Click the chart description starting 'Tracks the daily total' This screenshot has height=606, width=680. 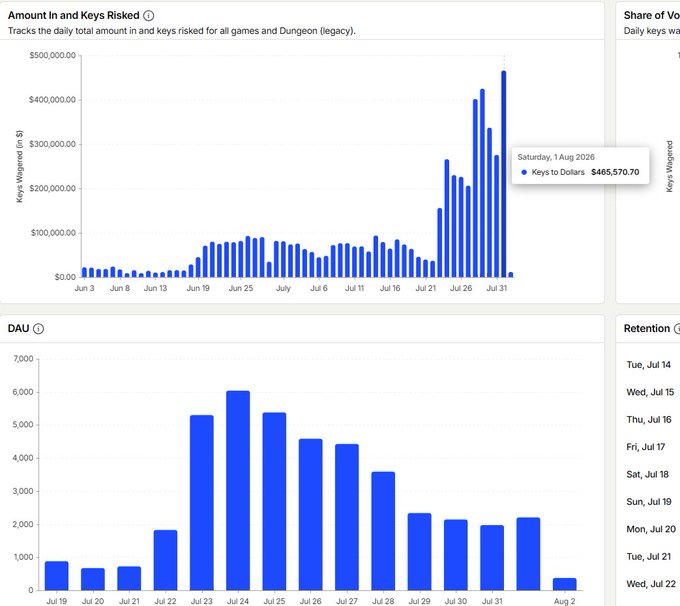coord(182,31)
